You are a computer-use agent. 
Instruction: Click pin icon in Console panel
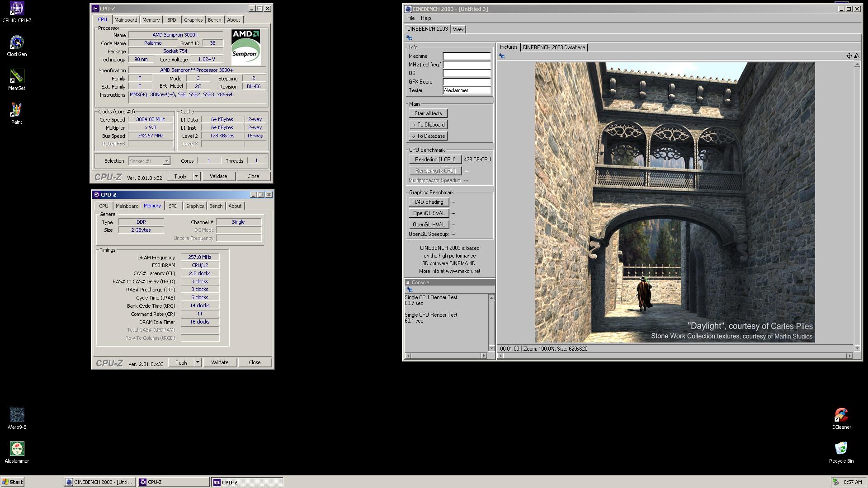tap(410, 290)
